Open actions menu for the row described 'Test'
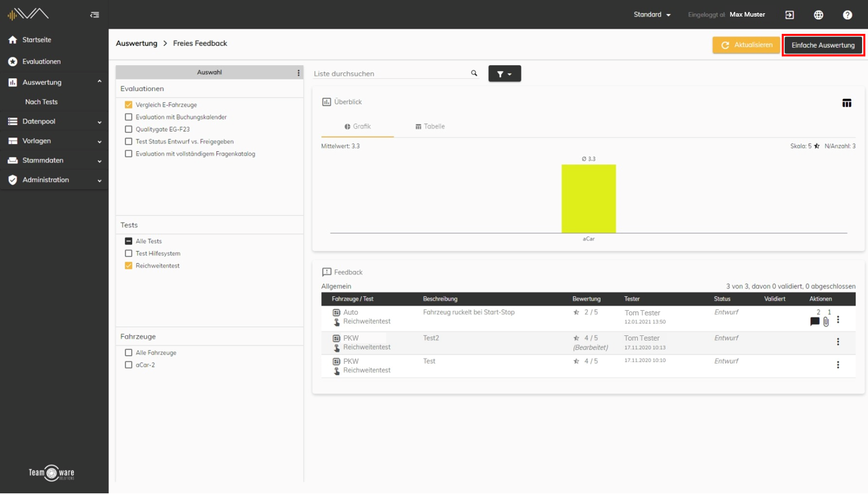Viewport: 868px width, 494px height. coord(838,365)
